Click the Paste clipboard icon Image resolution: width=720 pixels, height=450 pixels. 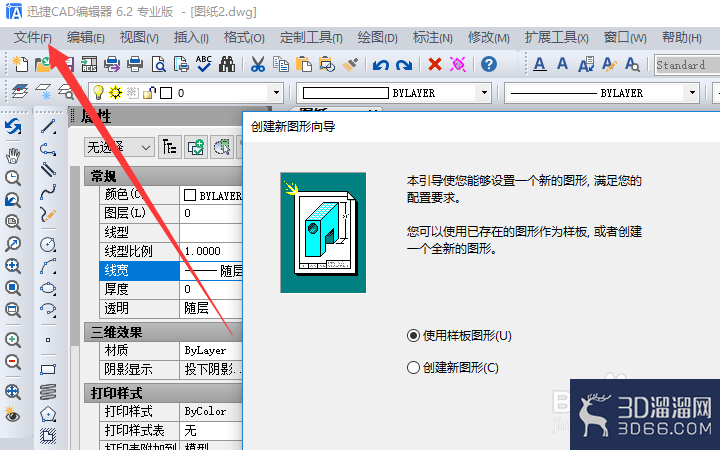point(304,64)
